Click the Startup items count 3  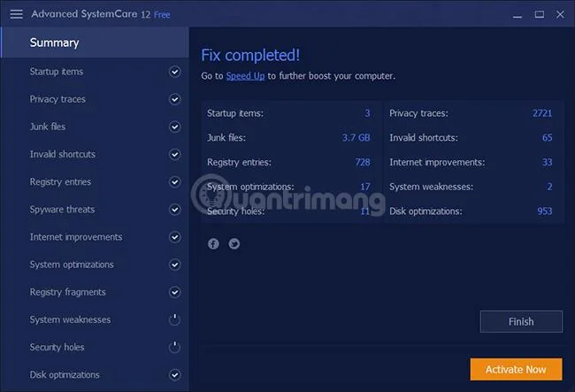(367, 113)
